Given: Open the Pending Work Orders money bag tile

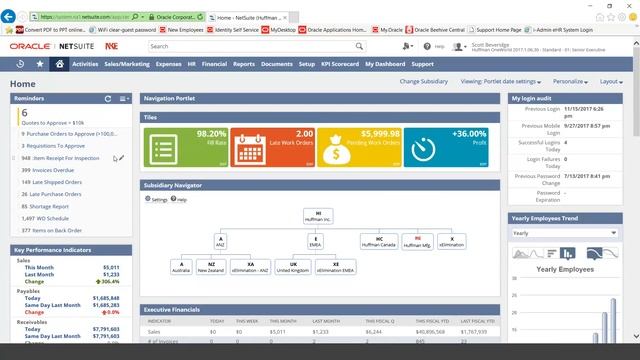Looking at the screenshot, I should [359, 147].
